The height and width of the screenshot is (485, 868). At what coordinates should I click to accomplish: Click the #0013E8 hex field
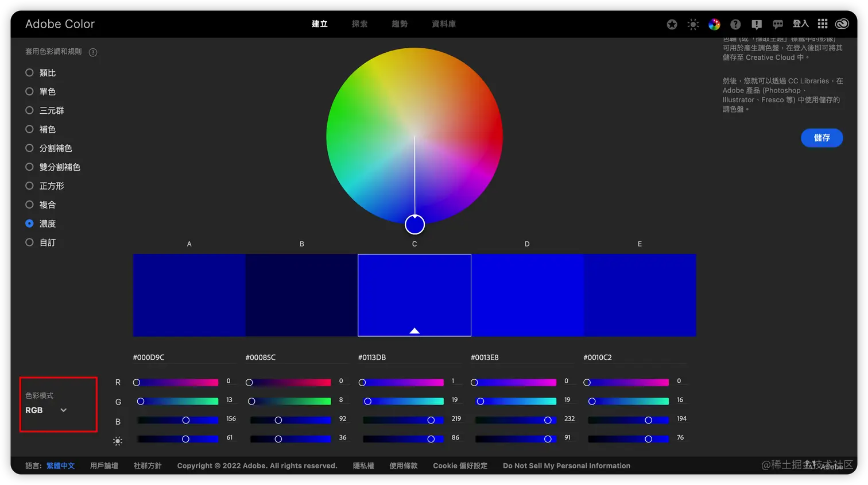click(x=522, y=357)
